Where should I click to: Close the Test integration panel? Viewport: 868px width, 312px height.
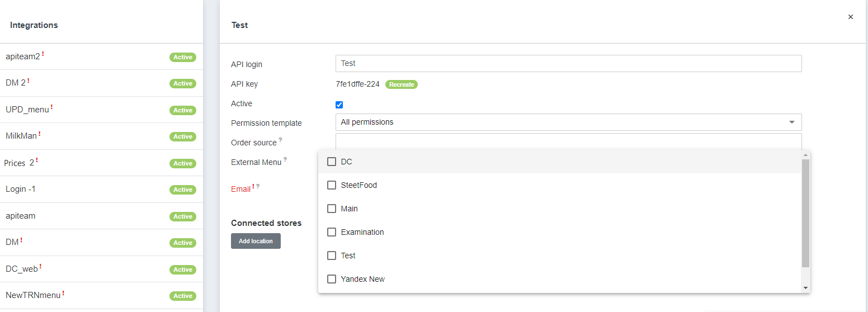tap(850, 17)
